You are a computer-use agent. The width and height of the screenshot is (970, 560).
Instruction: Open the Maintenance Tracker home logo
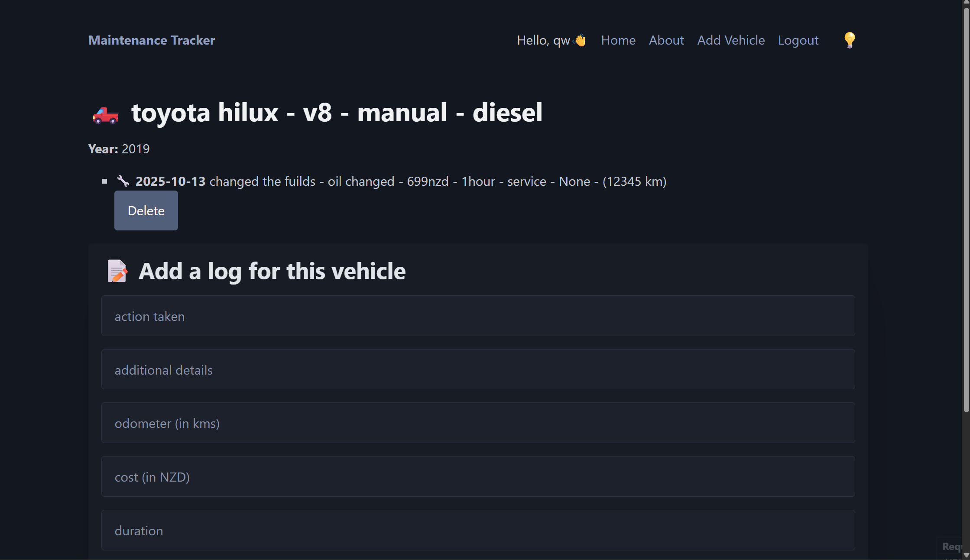[x=152, y=40]
